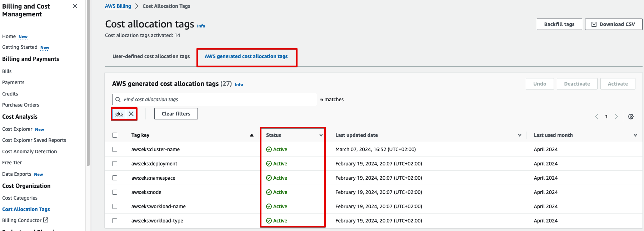Click Active status icon for aws:eks:cluster-name
The image size is (644, 231).
pos(269,149)
